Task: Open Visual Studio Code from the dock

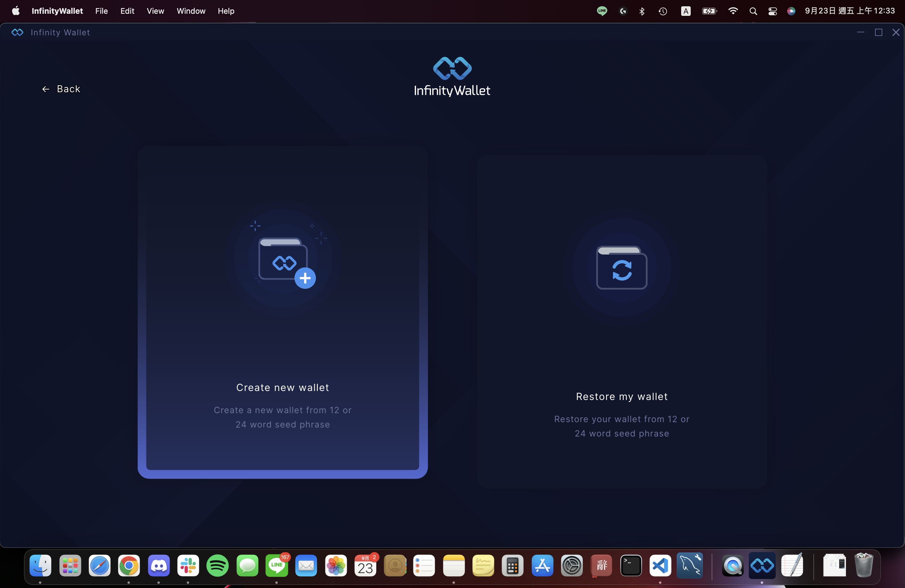Action: (x=660, y=566)
